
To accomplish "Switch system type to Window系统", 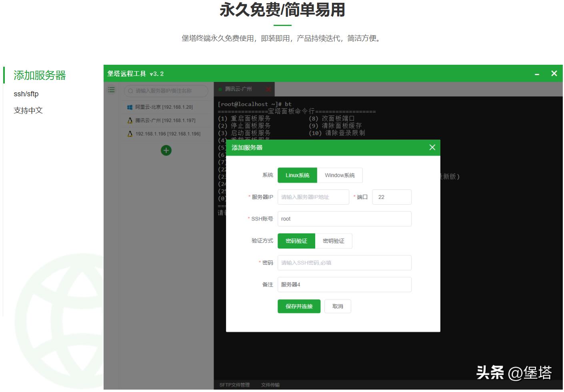I will point(340,175).
